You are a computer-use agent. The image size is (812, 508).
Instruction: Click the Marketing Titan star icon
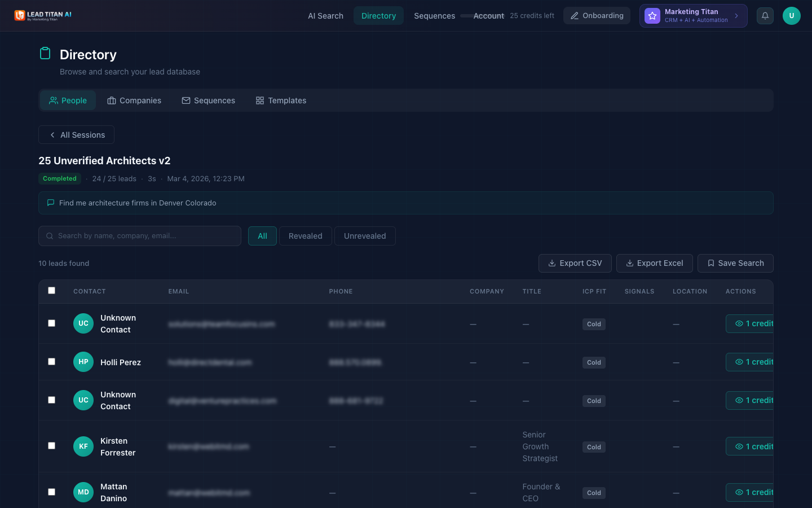(652, 16)
